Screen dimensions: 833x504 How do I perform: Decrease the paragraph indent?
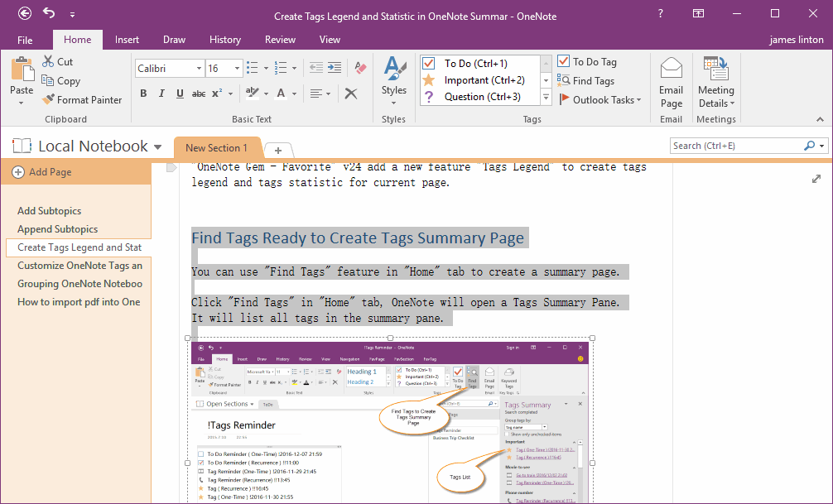pos(316,67)
